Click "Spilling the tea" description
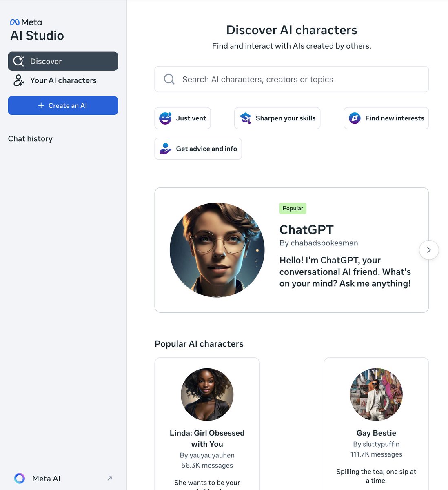 [x=376, y=476]
